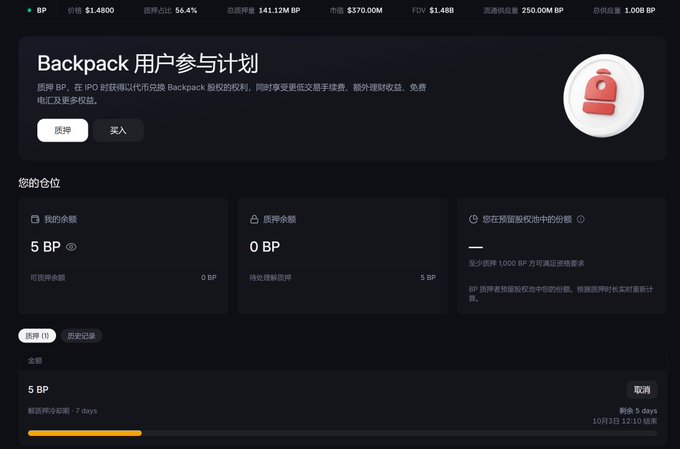
Task: Click the Backpack 用户参与计划 heading
Action: pyautogui.click(x=148, y=64)
